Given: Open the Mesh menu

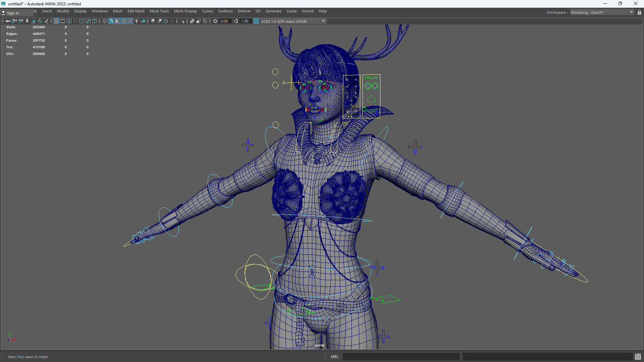Looking at the screenshot, I should (118, 11).
